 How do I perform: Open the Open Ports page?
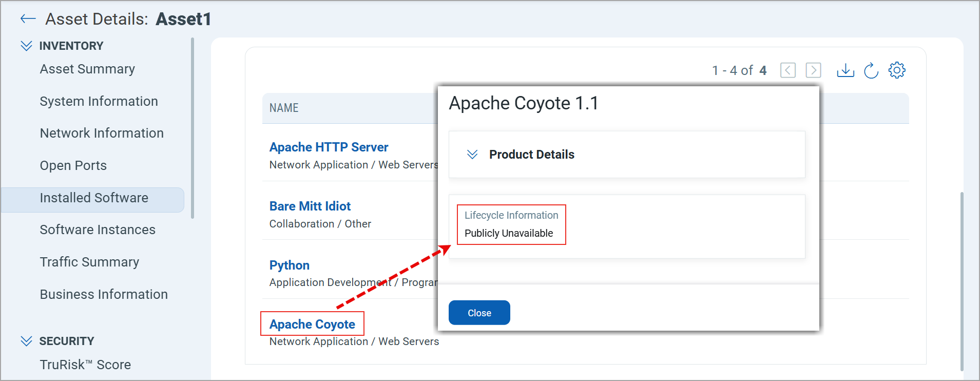pyautogui.click(x=73, y=165)
